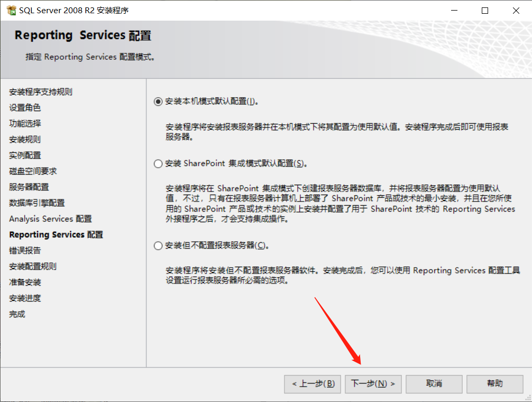Click the window resize grip corner
Viewport: 532px width, 402px height.
click(528, 398)
